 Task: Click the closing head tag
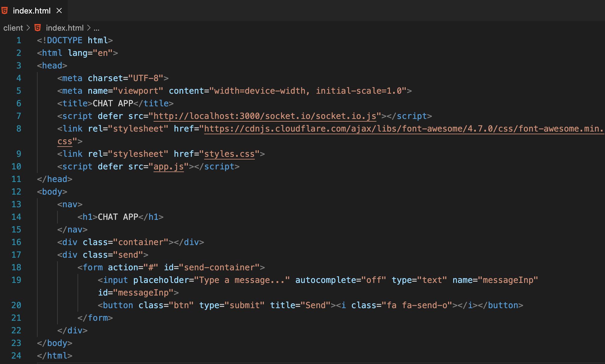[55, 179]
